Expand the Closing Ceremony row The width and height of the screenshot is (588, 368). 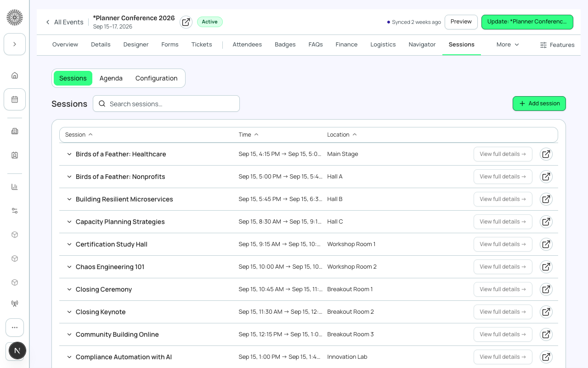[69, 289]
